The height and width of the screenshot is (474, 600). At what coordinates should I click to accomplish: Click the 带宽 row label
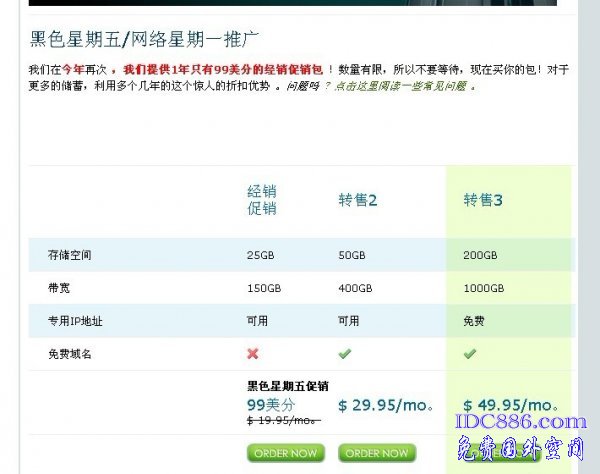59,288
